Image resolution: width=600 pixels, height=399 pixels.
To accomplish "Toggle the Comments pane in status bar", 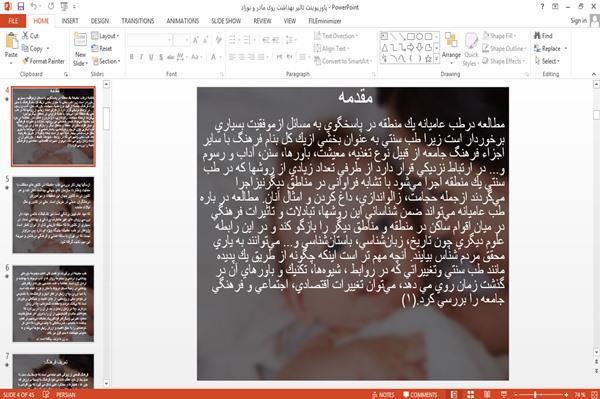I will pos(420,395).
